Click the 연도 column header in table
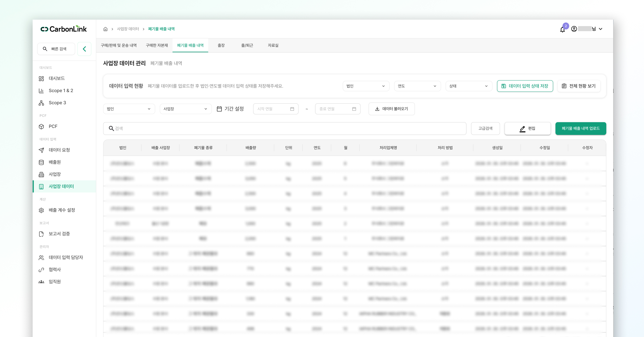The height and width of the screenshot is (337, 644). [317, 148]
